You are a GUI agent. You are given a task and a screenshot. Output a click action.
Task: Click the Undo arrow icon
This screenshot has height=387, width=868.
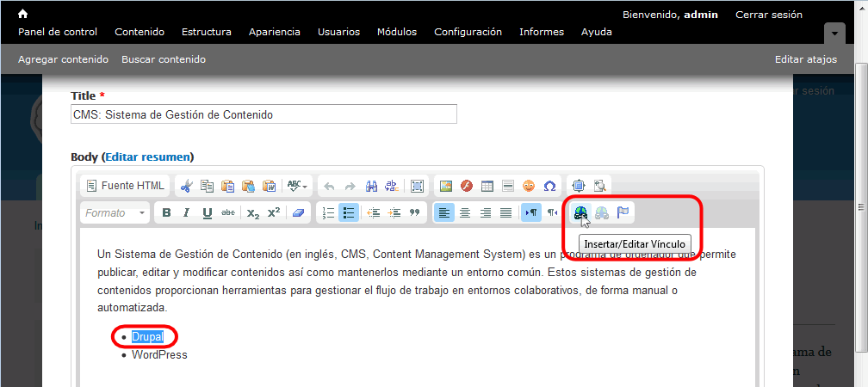point(329,187)
